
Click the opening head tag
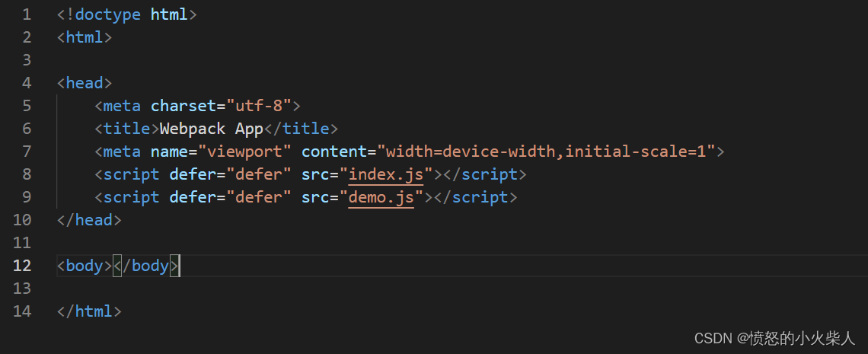pos(85,83)
